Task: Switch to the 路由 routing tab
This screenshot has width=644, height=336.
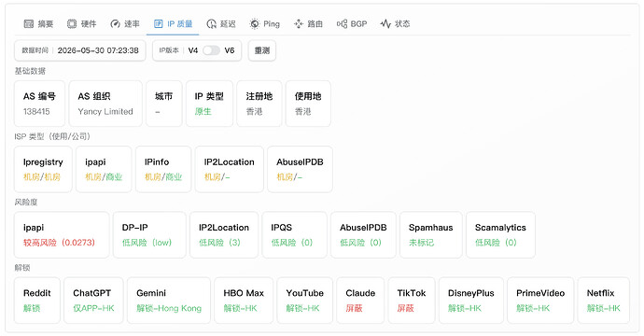Action: [308, 24]
